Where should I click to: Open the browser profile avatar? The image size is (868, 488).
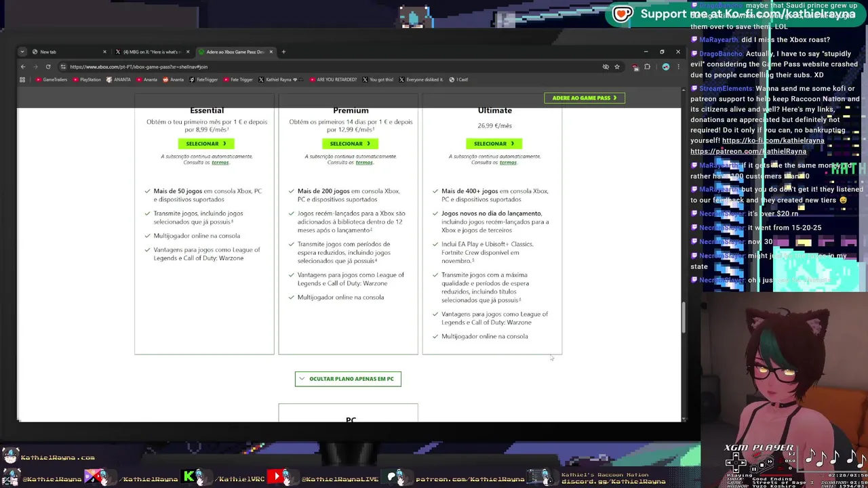click(666, 66)
